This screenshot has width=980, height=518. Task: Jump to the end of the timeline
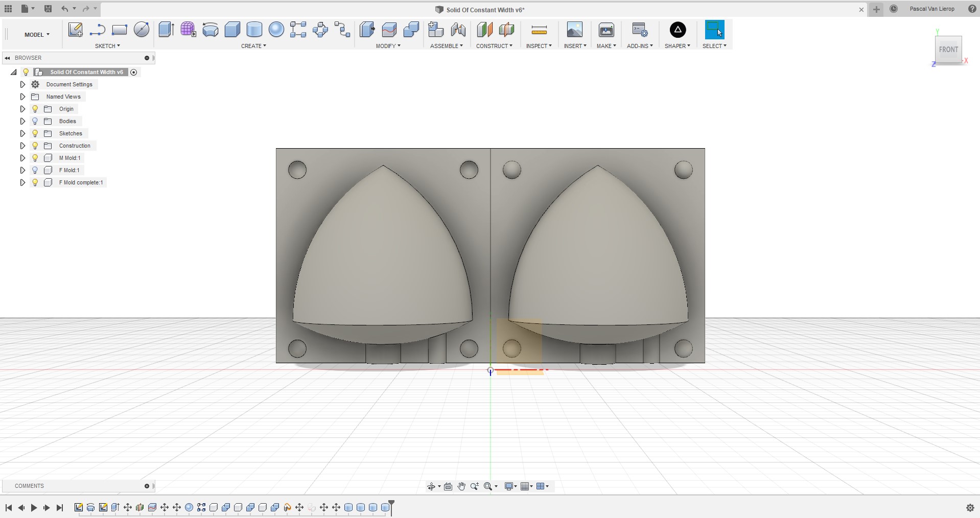pos(60,508)
